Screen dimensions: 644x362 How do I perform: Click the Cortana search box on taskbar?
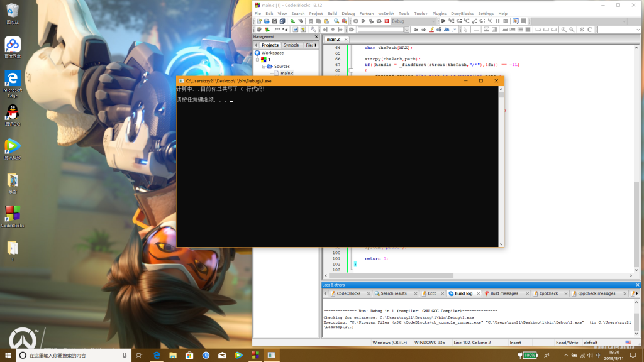(x=74, y=356)
